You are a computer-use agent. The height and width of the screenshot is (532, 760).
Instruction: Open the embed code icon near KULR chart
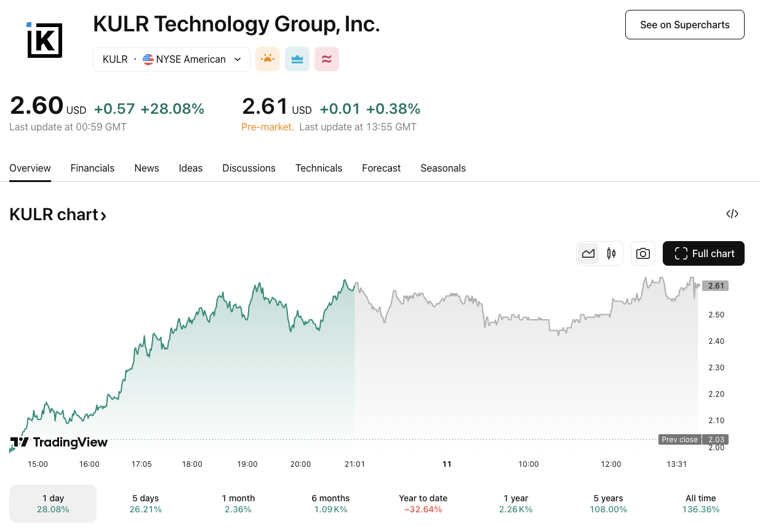click(x=732, y=213)
